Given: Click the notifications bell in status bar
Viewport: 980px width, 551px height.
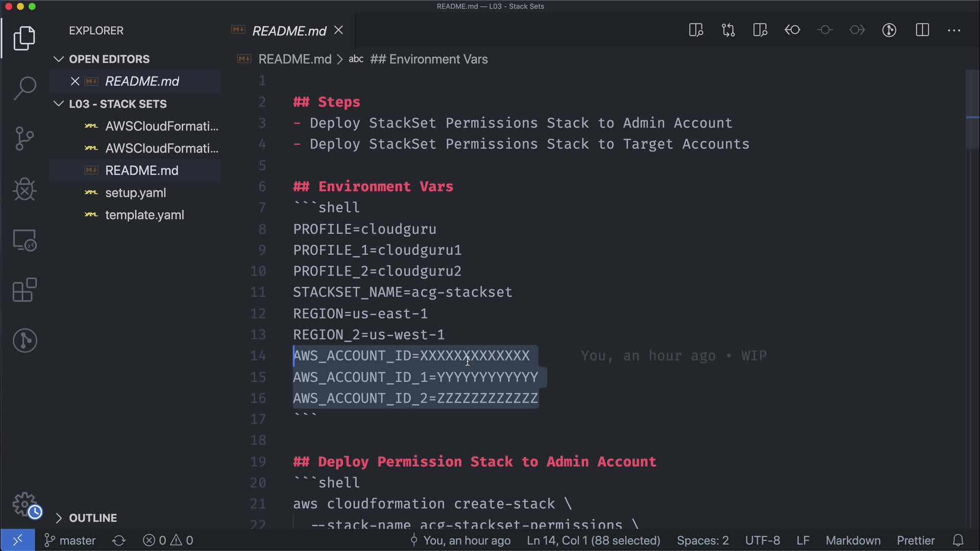Looking at the screenshot, I should [x=958, y=540].
